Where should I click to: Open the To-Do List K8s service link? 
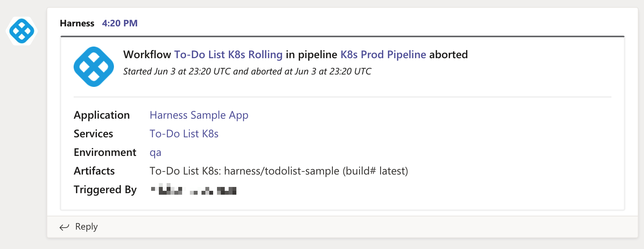(x=184, y=134)
